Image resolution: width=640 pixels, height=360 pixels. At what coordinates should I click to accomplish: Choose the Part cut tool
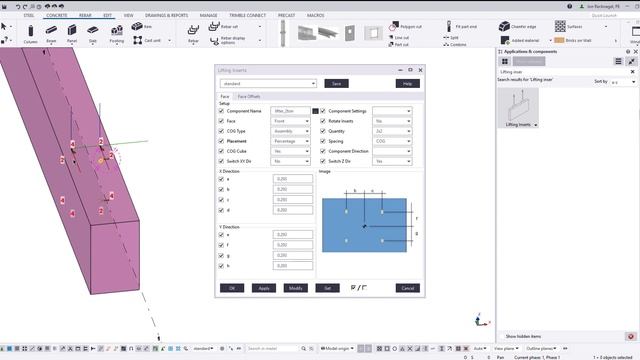pyautogui.click(x=399, y=44)
